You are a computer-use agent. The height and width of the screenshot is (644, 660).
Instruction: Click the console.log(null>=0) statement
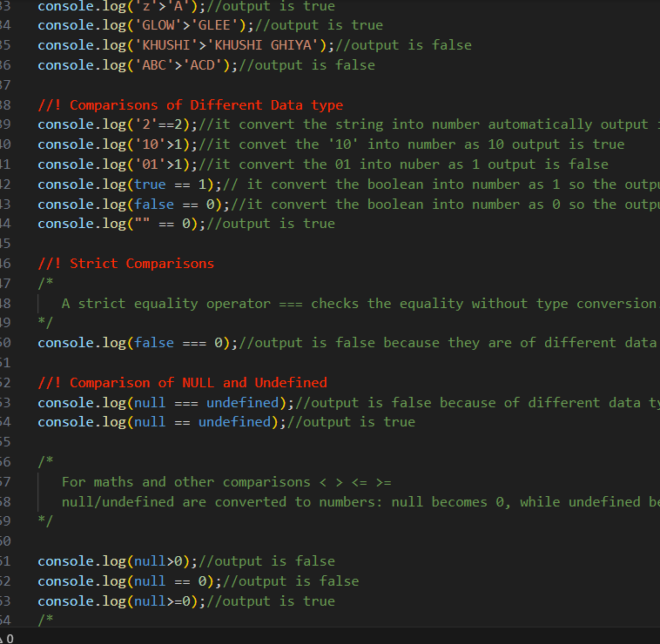(x=122, y=601)
